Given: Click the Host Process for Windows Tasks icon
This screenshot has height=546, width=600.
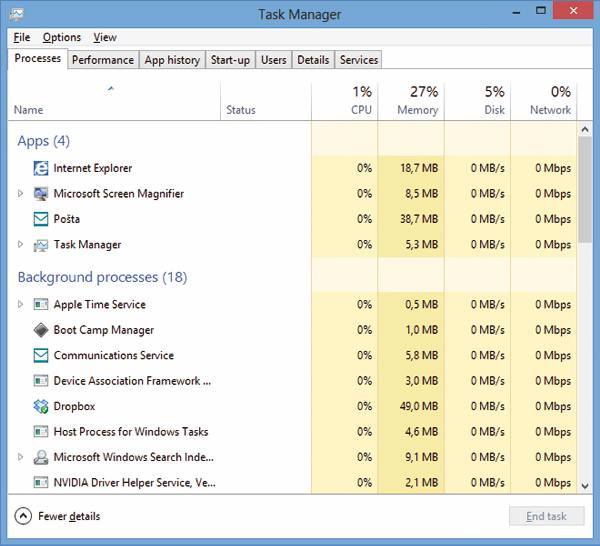Looking at the screenshot, I should point(41,432).
